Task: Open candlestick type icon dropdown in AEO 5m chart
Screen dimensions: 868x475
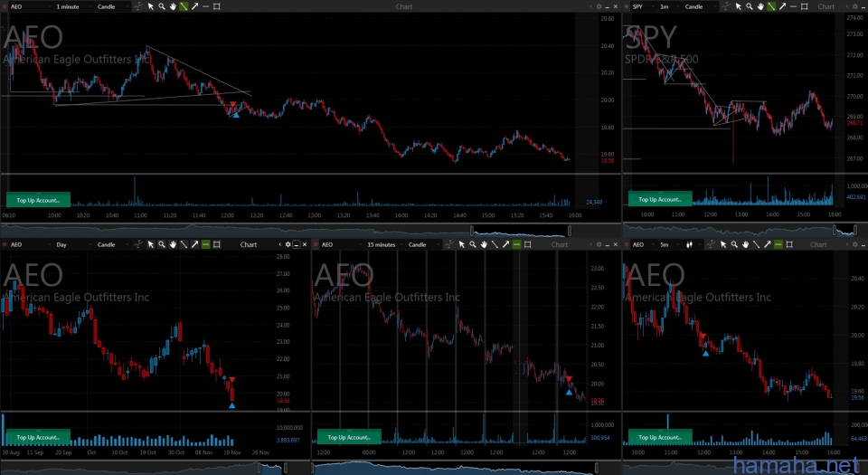Action: [x=693, y=244]
